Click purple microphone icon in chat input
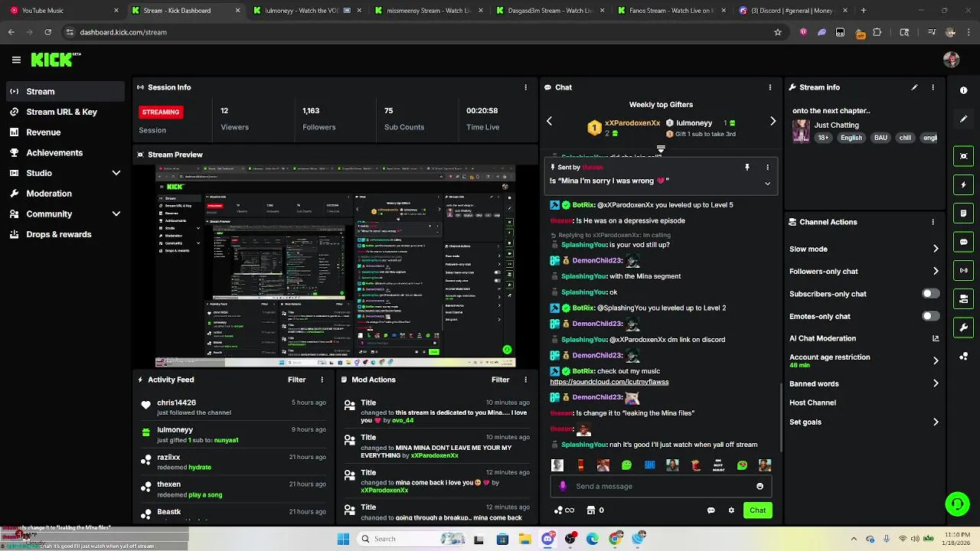 point(563,486)
